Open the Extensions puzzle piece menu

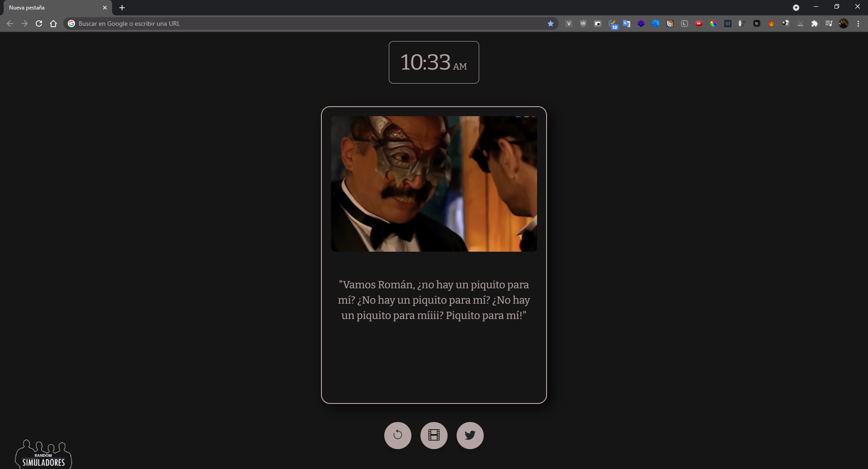(815, 23)
